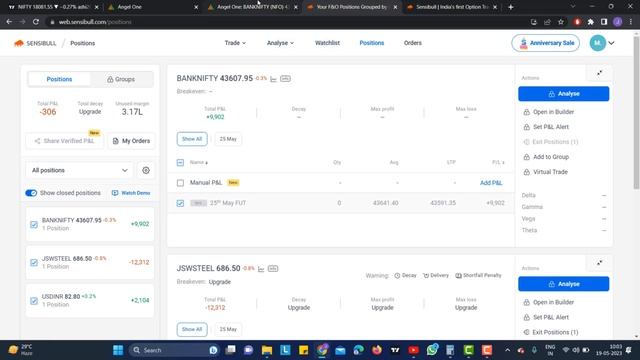Open position settings target icon
Viewport: 640px width, 360px height.
(x=146, y=170)
